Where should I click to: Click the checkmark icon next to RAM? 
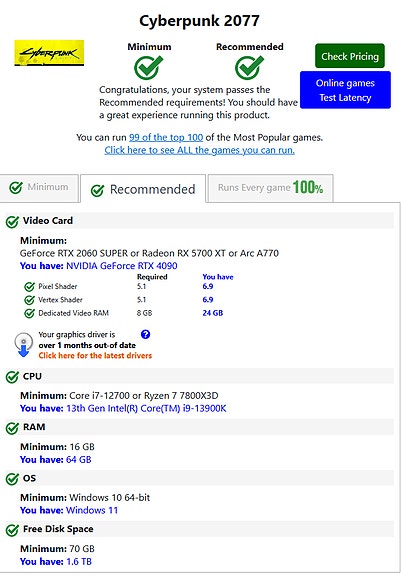12,428
